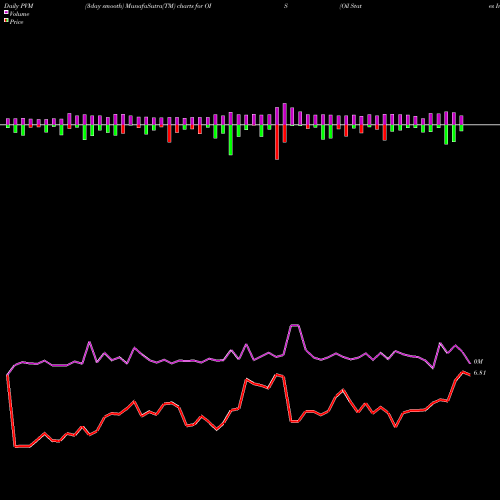Image resolution: width=500 pixels, height=500 pixels.
Task: Click the tallest red downward bar at chart center
Action: [x=277, y=142]
